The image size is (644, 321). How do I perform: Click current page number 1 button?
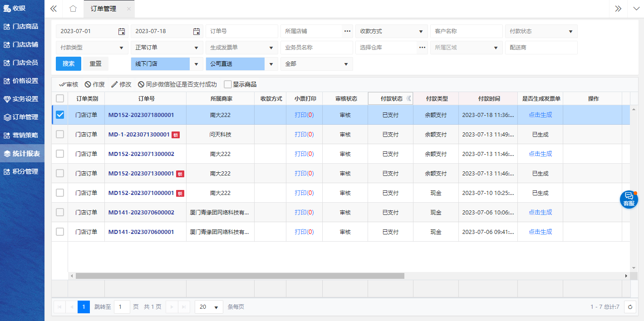click(x=84, y=307)
